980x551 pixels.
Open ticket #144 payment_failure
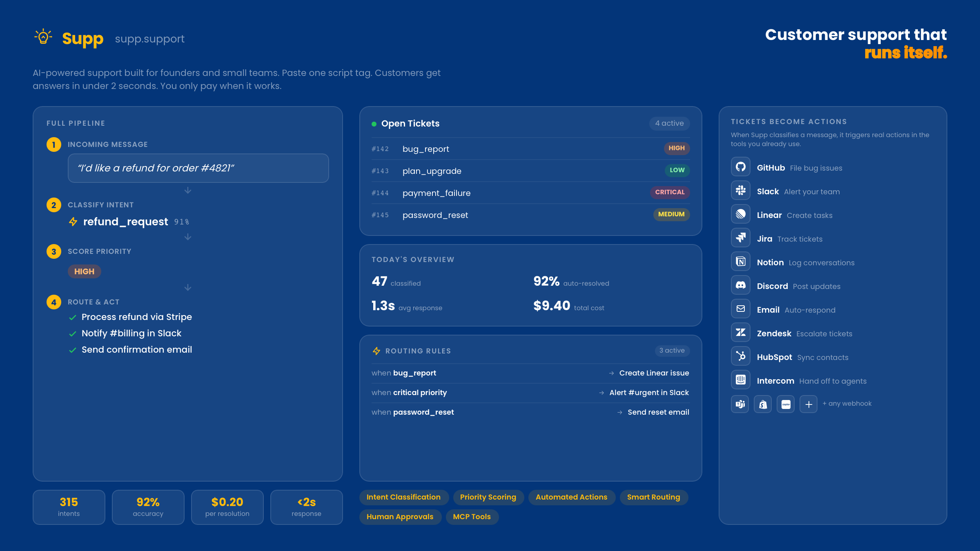437,193
